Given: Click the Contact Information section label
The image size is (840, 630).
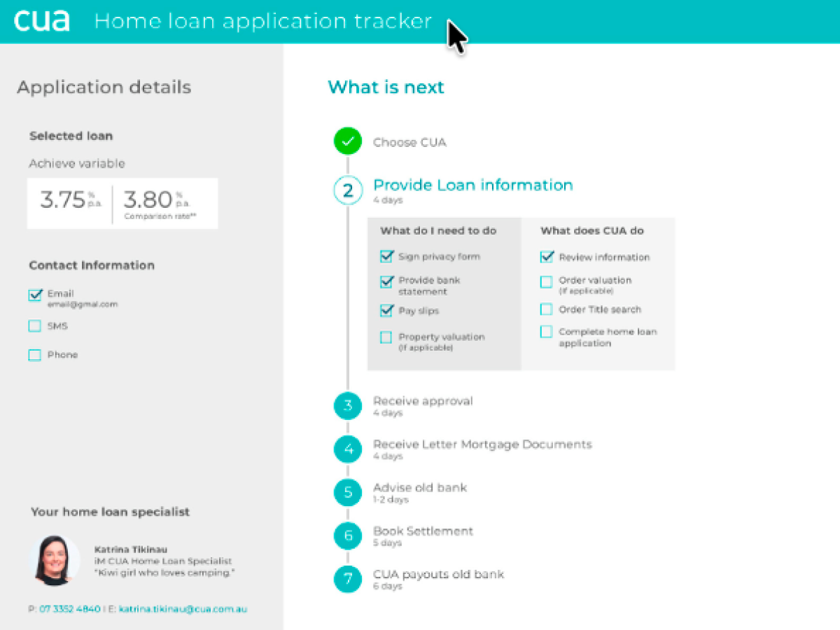Looking at the screenshot, I should [x=92, y=265].
